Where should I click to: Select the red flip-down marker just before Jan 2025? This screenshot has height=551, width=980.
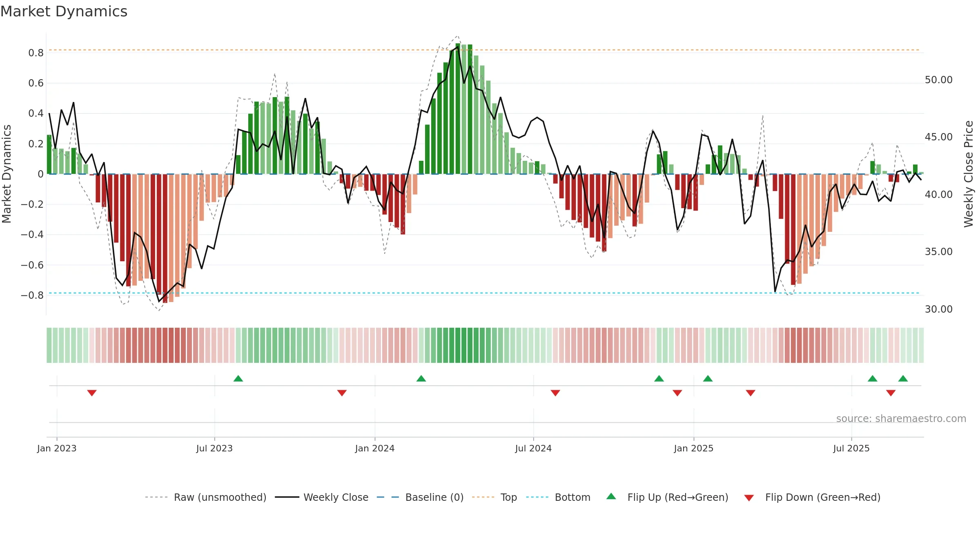coord(677,393)
